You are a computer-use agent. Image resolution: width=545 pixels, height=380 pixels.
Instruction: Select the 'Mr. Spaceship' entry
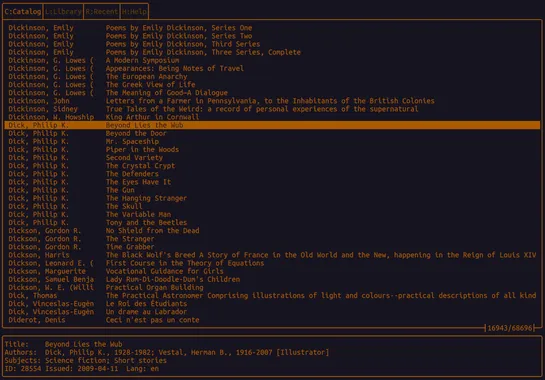pyautogui.click(x=272, y=142)
